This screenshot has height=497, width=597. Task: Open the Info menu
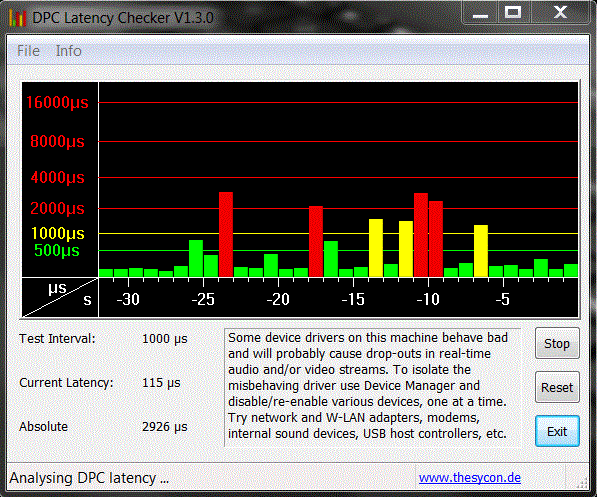click(x=69, y=51)
